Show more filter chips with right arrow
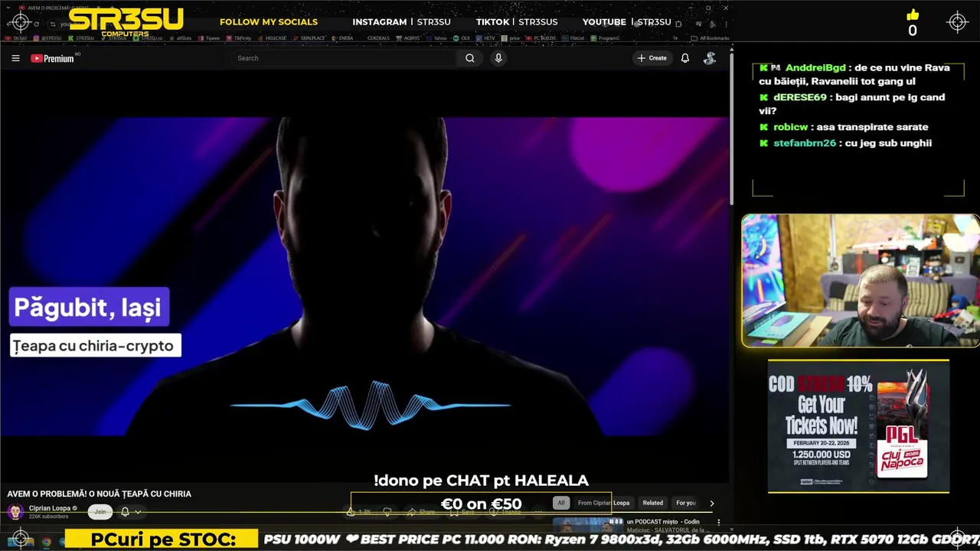The width and height of the screenshot is (980, 551). (x=711, y=503)
